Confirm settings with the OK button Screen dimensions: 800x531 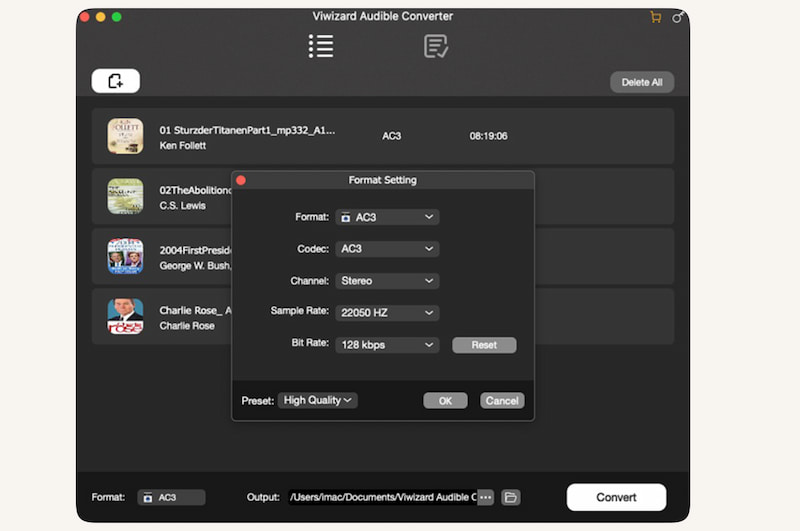[445, 401]
